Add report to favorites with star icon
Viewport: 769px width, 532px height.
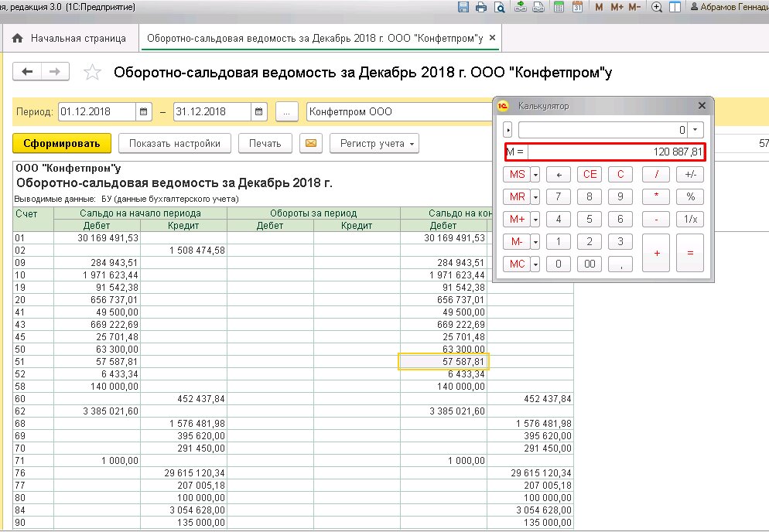[x=92, y=72]
